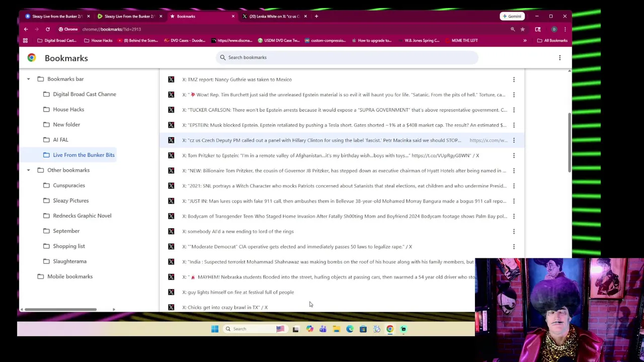Select Digital Broad Cast Channe folder
The image size is (644, 362).
pos(79,94)
